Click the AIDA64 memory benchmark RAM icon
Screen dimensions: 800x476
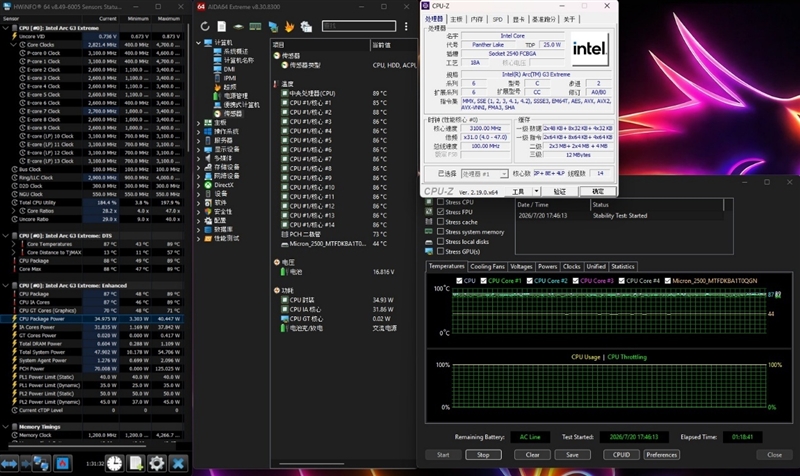click(x=255, y=27)
